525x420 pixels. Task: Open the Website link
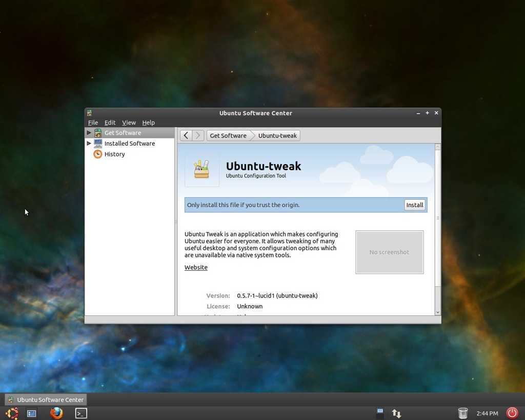point(196,267)
